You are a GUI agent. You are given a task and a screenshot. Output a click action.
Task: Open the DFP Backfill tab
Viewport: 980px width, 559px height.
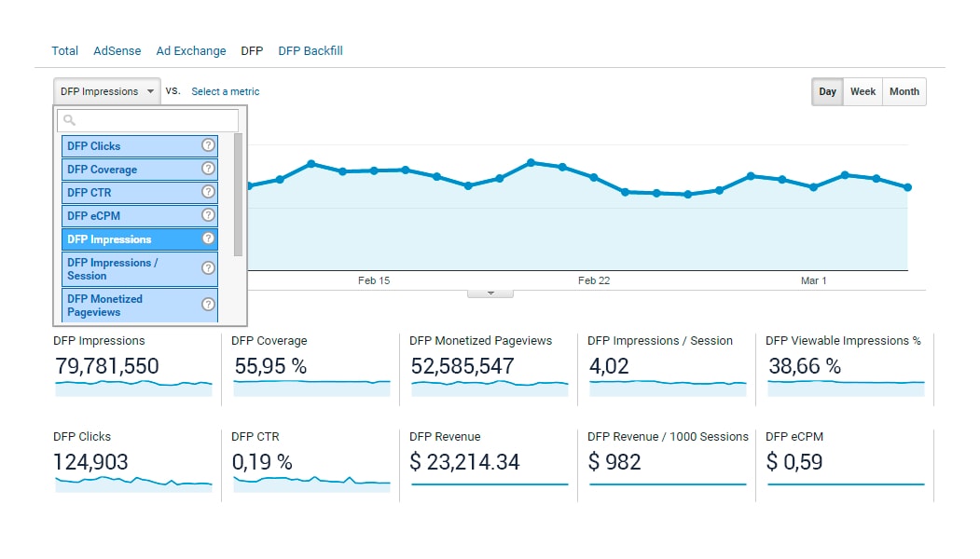click(x=311, y=51)
